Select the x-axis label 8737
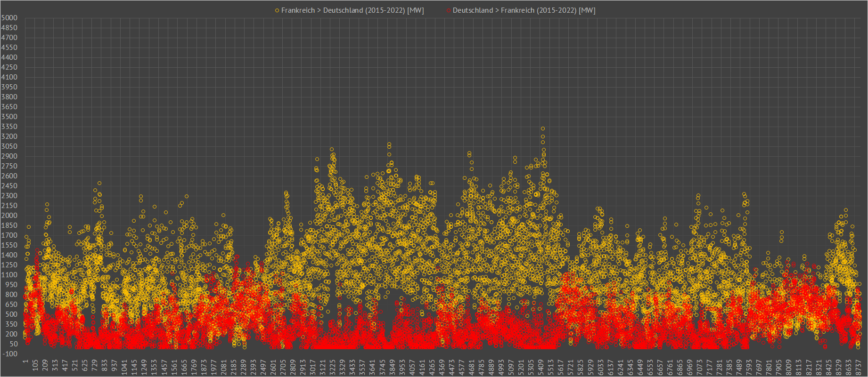The image size is (868, 377). coord(858,365)
